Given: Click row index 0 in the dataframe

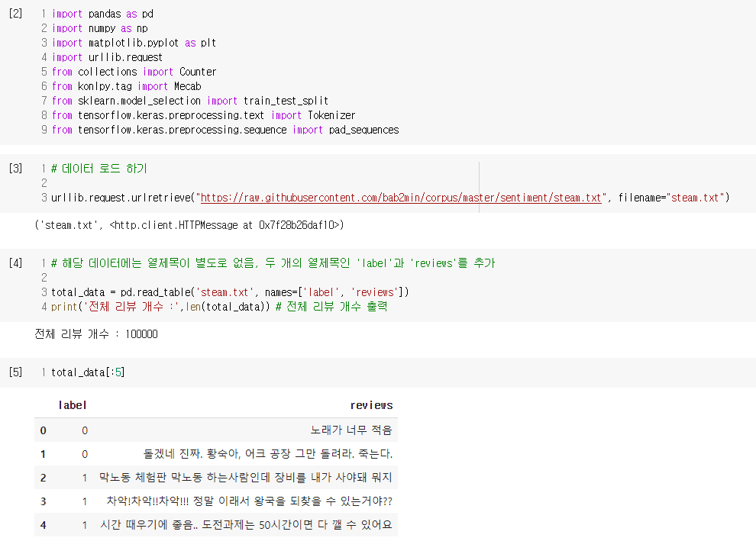Looking at the screenshot, I should 44,430.
